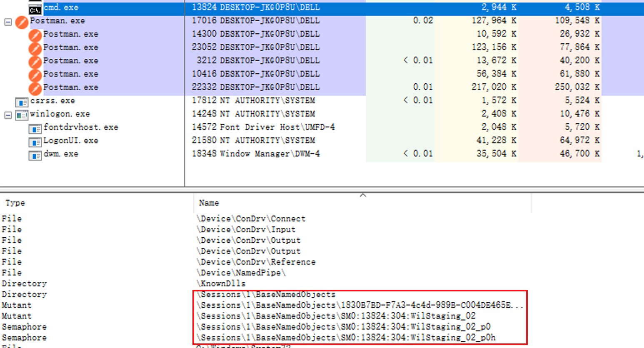Select semaphore handle ending 'WilStaging_02_p0h'
Image resolution: width=644 pixels, height=348 pixels.
[346, 338]
